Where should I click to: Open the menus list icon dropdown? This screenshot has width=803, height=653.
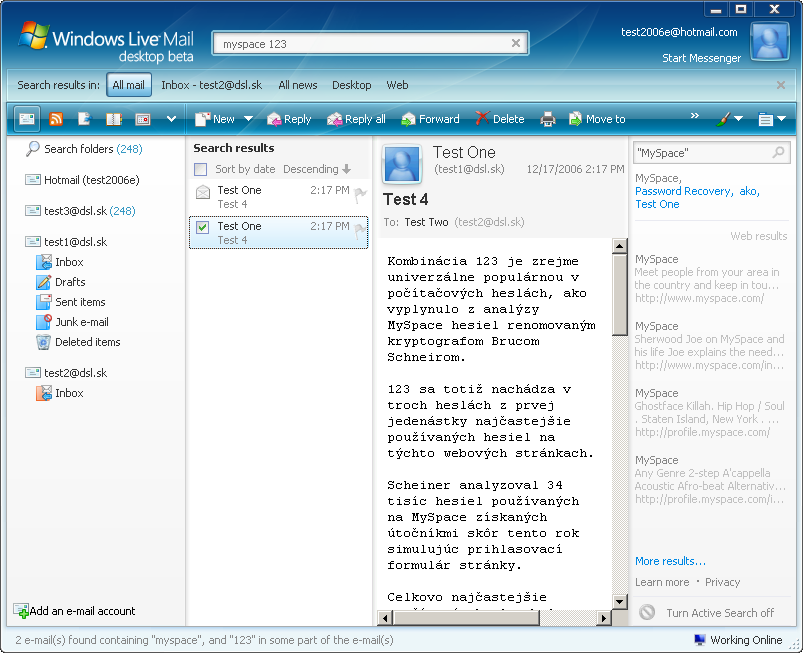pyautogui.click(x=772, y=119)
